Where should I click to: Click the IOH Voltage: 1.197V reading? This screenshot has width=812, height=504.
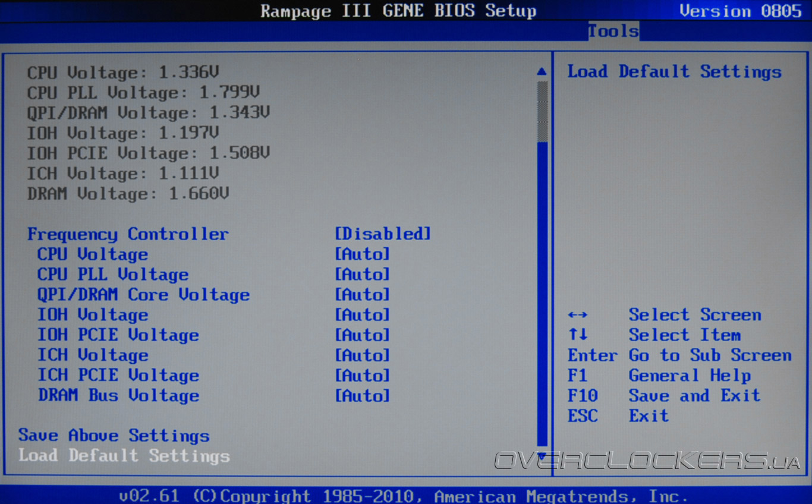click(x=123, y=134)
